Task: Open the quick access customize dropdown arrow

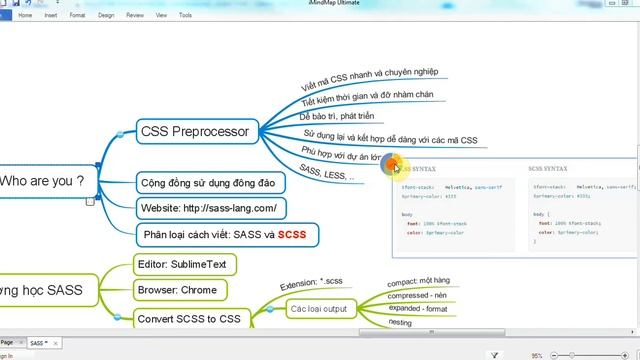Action: tap(57, 2)
